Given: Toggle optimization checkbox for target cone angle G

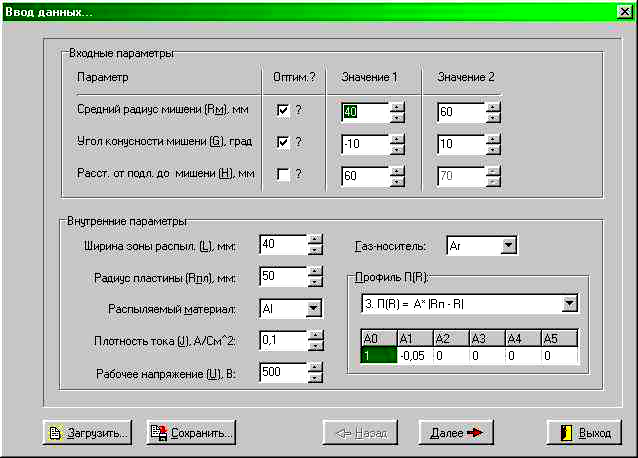Looking at the screenshot, I should [x=283, y=142].
